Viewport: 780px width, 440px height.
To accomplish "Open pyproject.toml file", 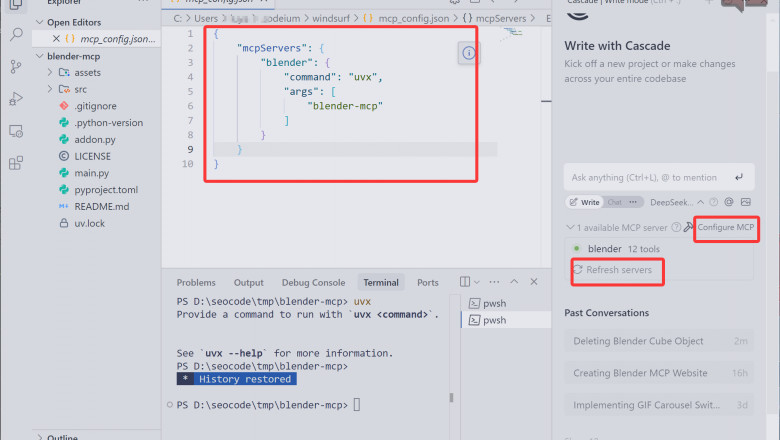I will [x=106, y=190].
